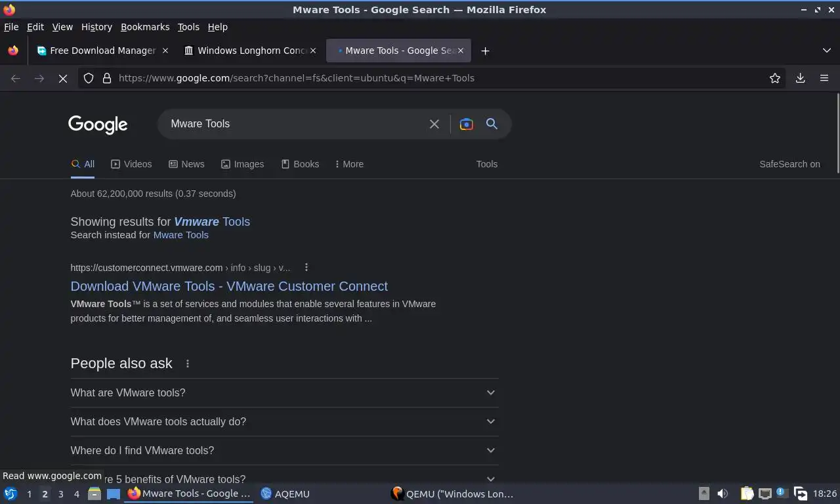List all tabs dropdown arrow

click(827, 51)
